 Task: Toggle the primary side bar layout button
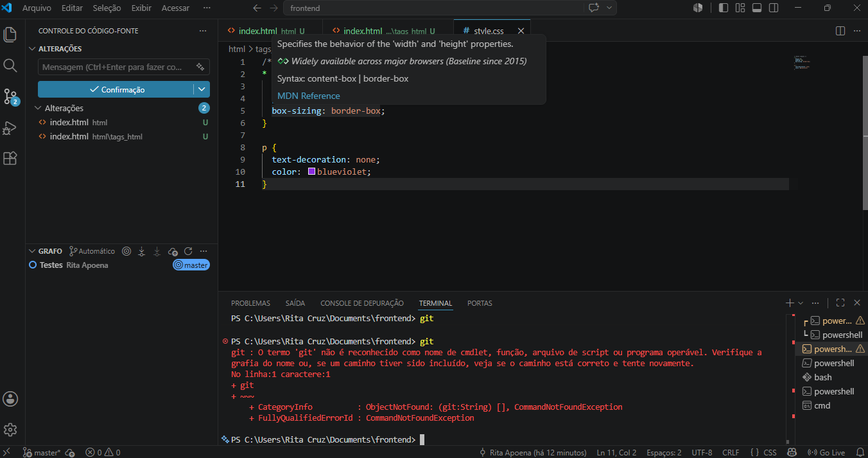pos(724,8)
